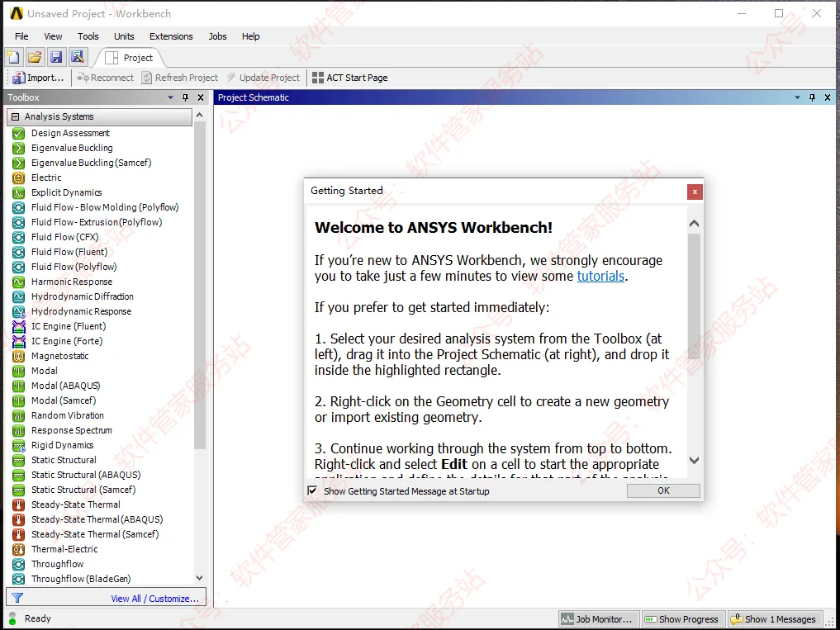Open the View menu
The height and width of the screenshot is (630, 840).
[53, 36]
